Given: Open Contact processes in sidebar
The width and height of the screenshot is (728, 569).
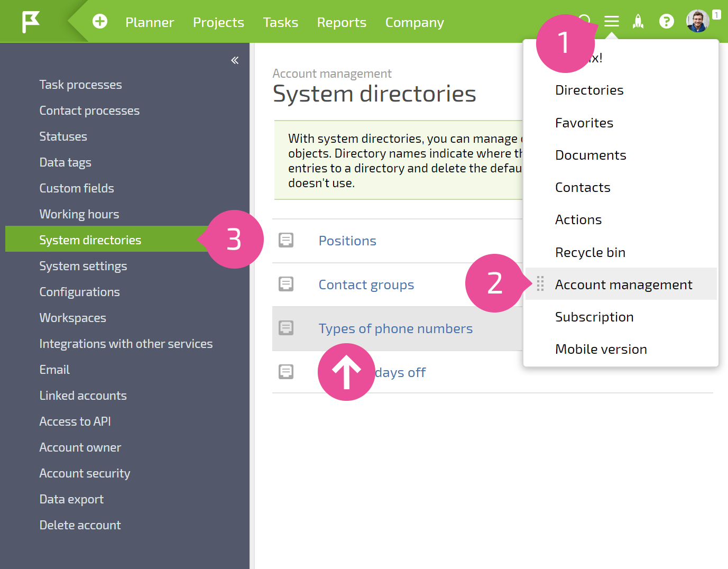Looking at the screenshot, I should pos(89,111).
